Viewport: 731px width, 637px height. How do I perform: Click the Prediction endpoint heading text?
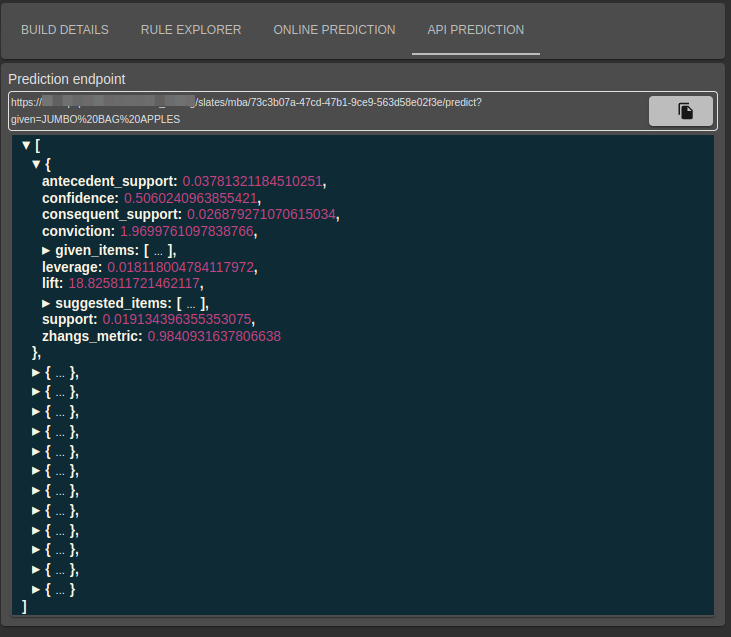(x=67, y=79)
